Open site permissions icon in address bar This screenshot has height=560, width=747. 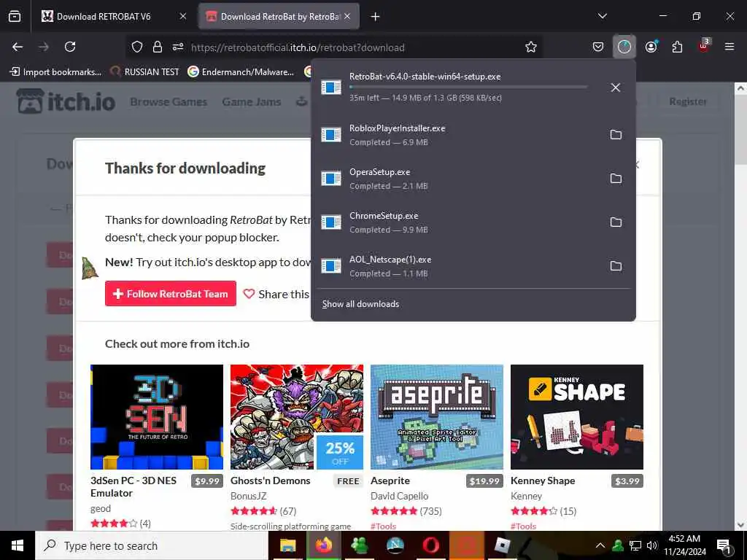[178, 47]
